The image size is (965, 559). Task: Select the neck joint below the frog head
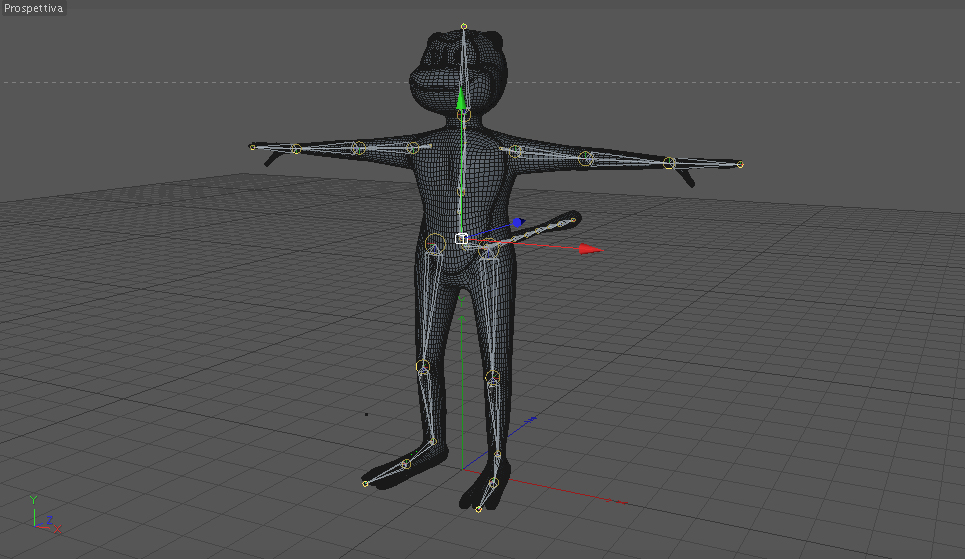click(464, 115)
